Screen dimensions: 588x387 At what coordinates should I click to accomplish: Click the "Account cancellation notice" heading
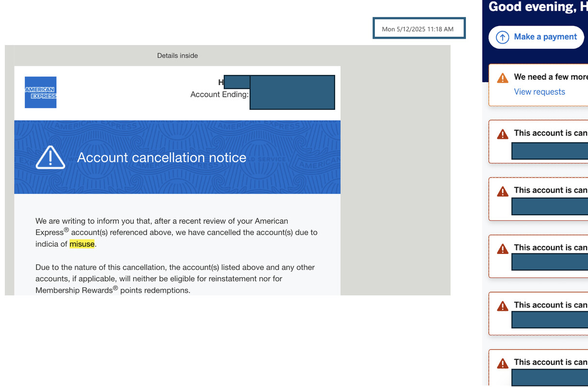(x=161, y=158)
